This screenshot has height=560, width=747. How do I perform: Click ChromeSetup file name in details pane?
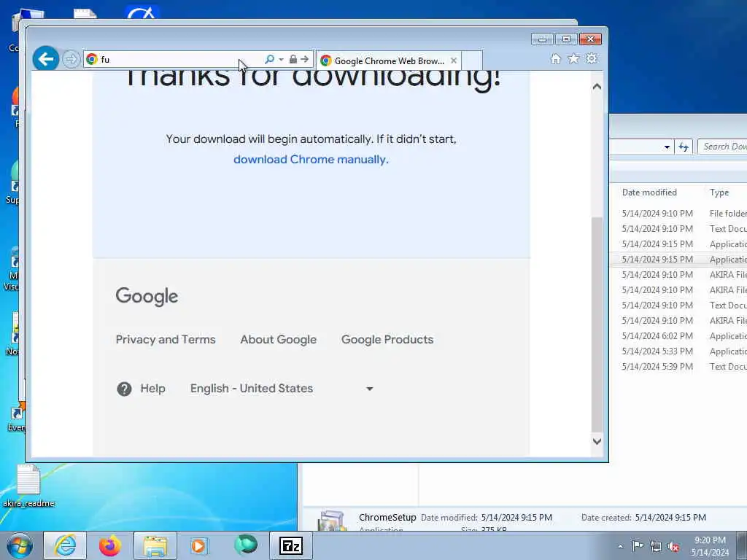pos(387,517)
